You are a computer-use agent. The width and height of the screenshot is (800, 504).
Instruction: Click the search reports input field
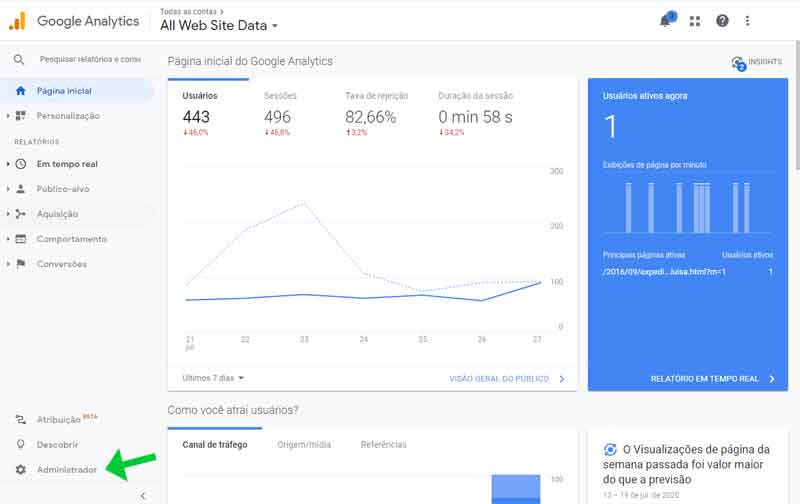[90, 60]
